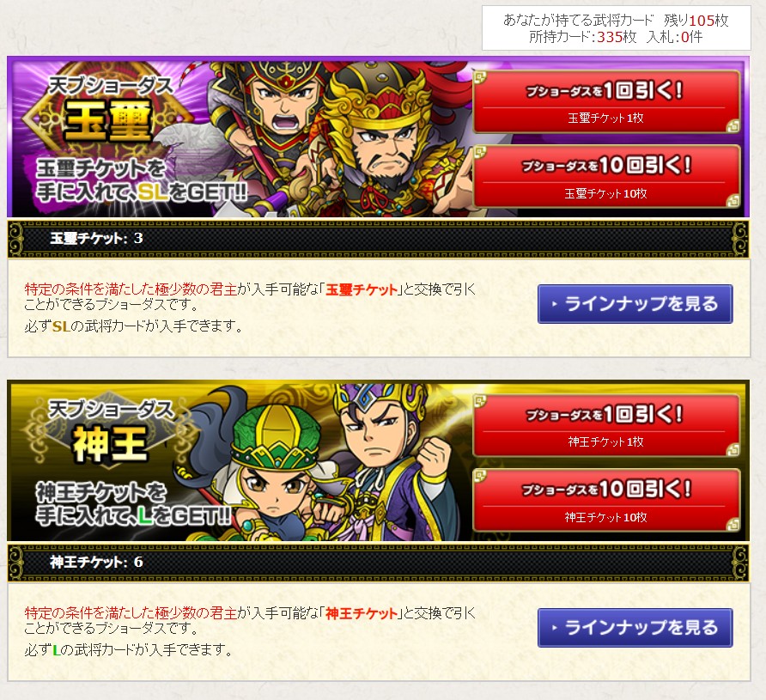View lineup for the 神王 gacha
This screenshot has height=700, width=766.
(635, 628)
